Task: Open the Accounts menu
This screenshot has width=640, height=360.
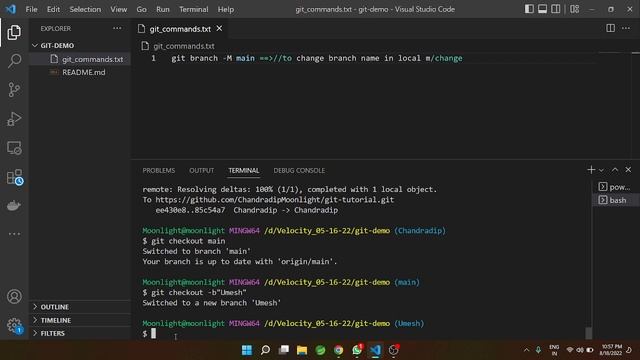Action: (14, 296)
